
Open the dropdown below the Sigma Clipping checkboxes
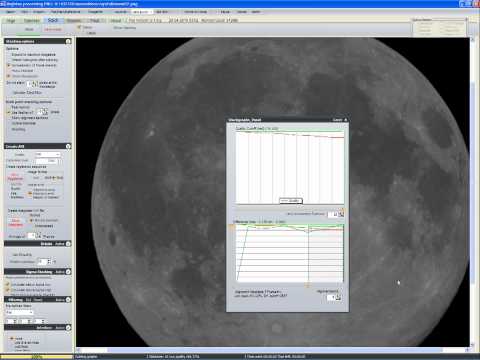coord(19,312)
